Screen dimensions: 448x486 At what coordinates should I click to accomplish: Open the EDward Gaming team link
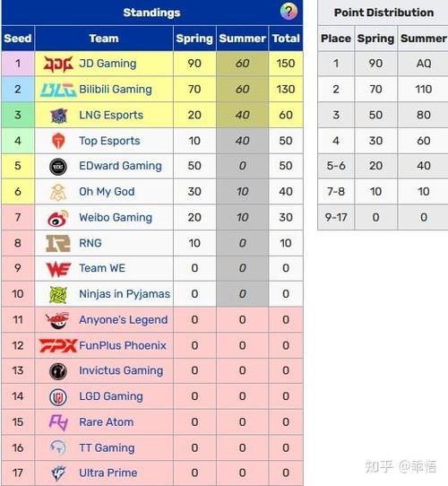pos(120,166)
